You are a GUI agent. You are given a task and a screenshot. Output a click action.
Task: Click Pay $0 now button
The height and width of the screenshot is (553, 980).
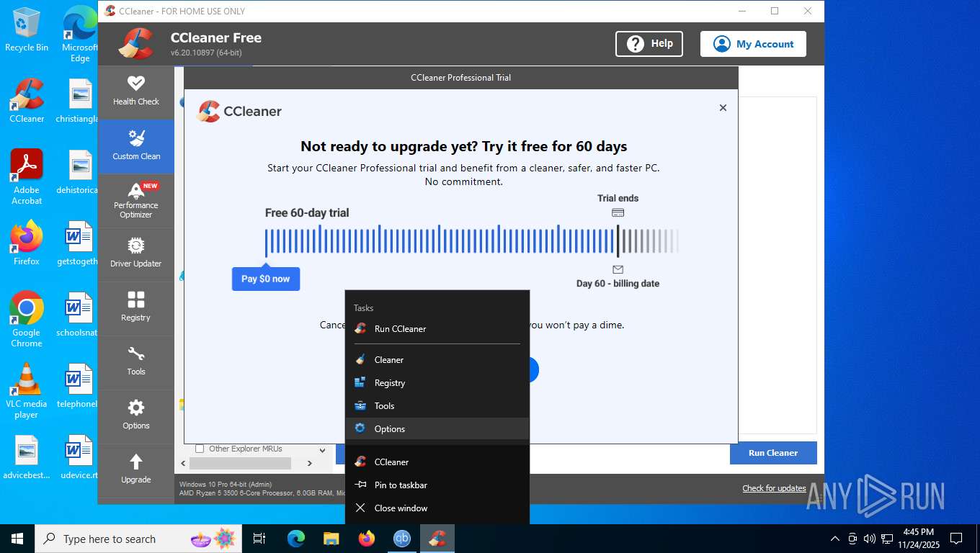(265, 279)
